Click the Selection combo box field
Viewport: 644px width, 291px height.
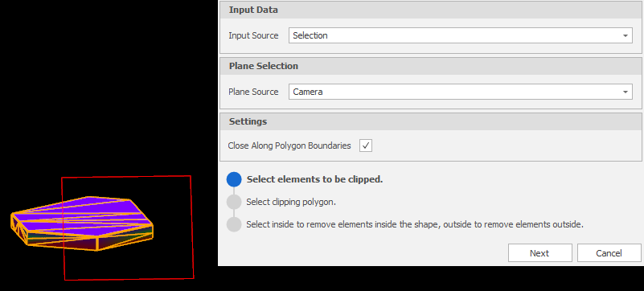click(x=461, y=35)
